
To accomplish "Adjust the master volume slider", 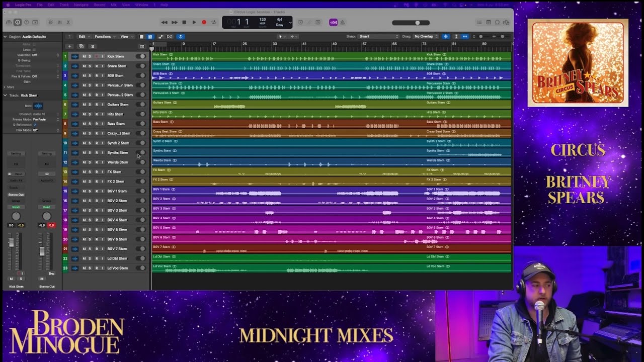I will point(411,23).
